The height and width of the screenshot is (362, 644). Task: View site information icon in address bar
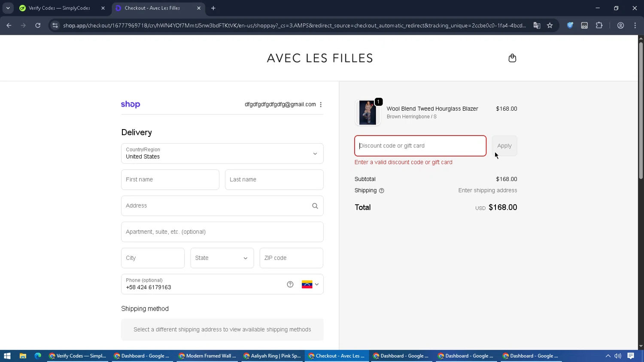tap(55, 25)
